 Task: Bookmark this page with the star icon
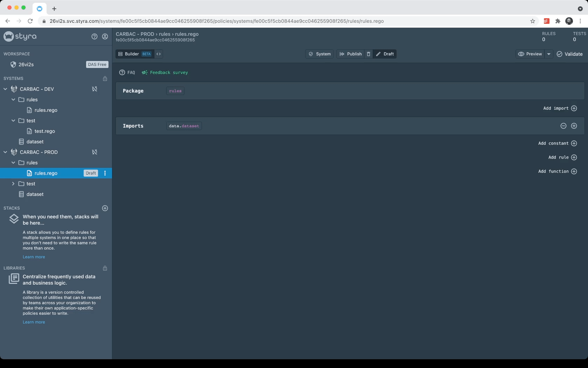(533, 21)
